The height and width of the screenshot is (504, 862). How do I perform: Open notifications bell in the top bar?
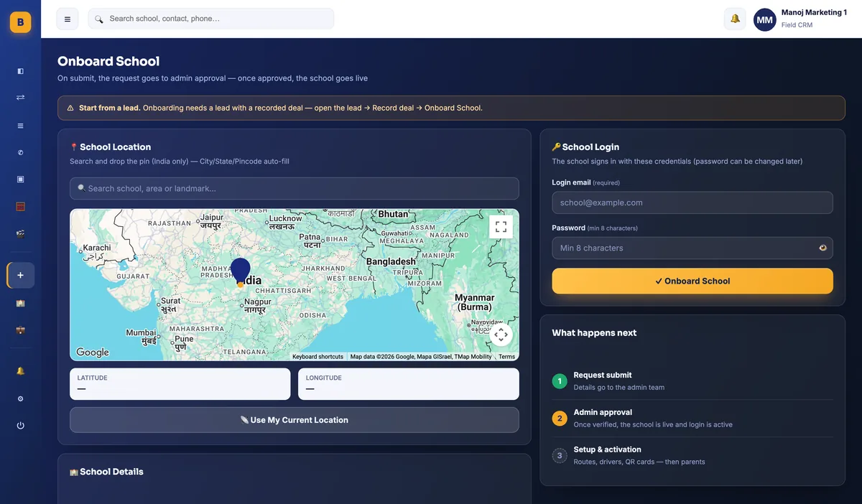pos(735,19)
